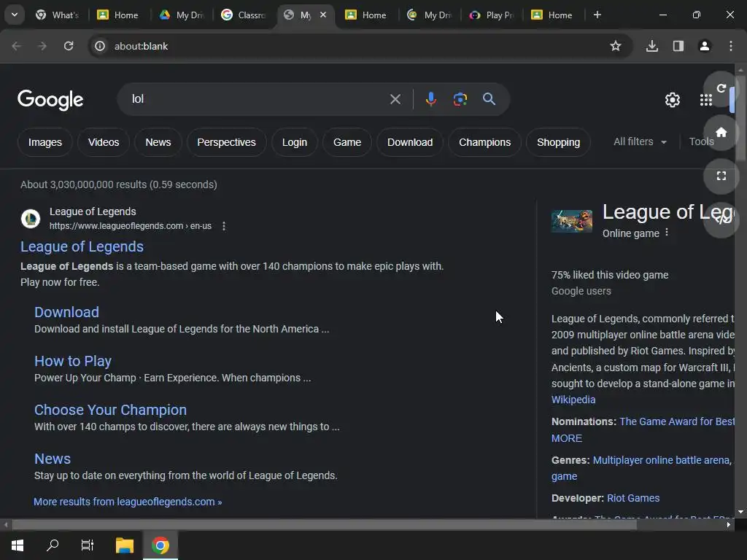The width and height of the screenshot is (747, 560).
Task: Select the Download filter chip
Action: 410,142
